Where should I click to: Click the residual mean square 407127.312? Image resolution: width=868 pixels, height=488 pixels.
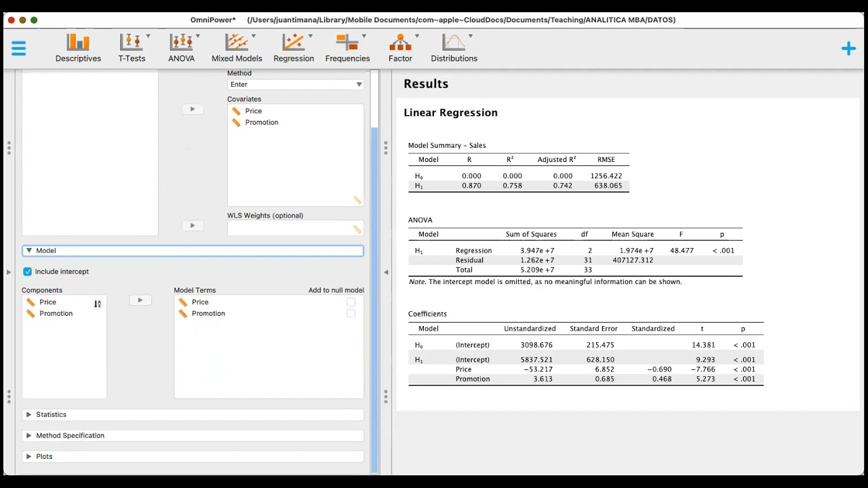(x=633, y=260)
